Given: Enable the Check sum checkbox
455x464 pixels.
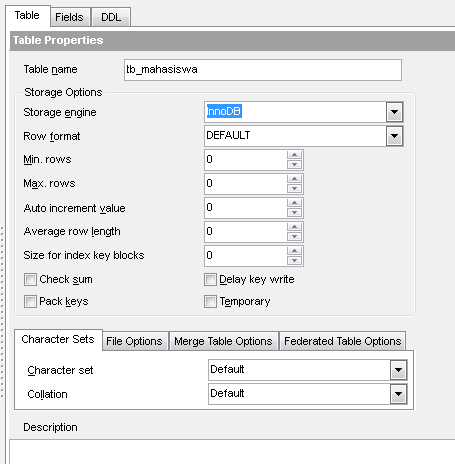Looking at the screenshot, I should (x=30, y=279).
